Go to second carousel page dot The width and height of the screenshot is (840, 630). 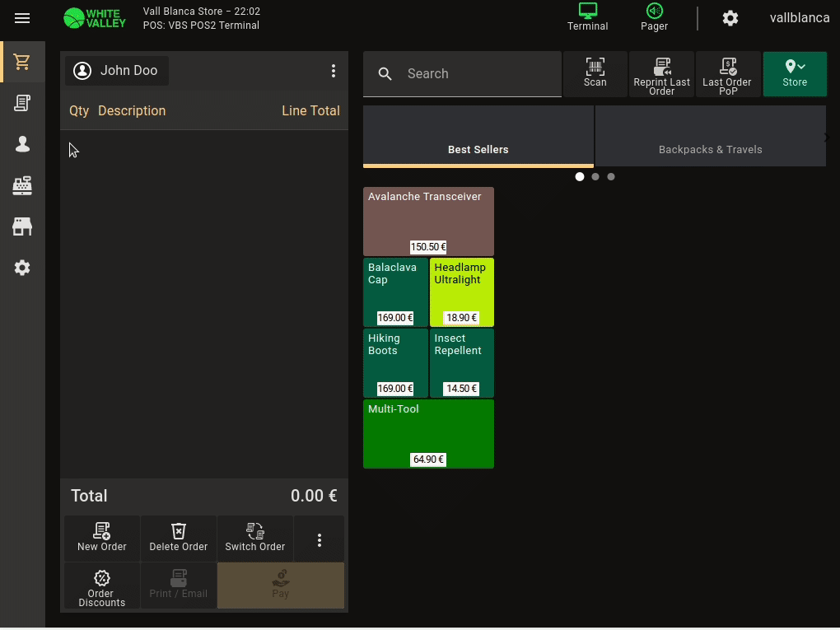[595, 176]
